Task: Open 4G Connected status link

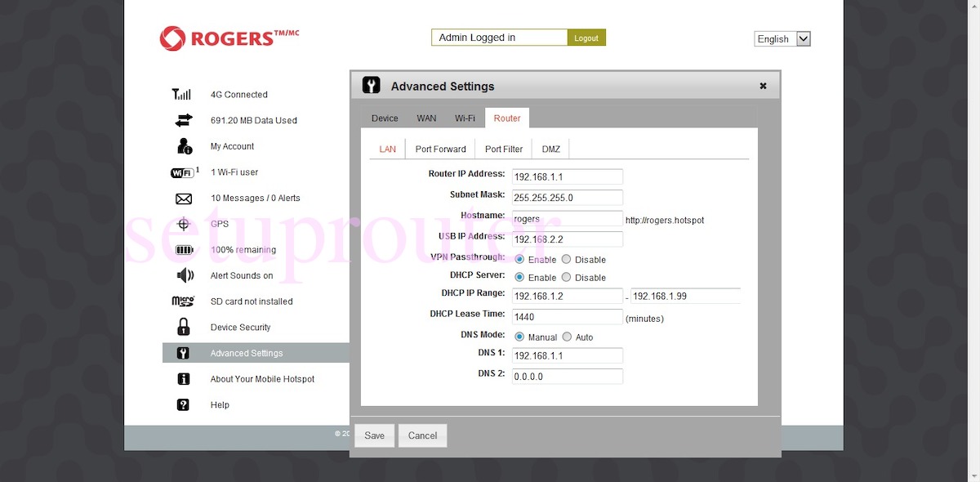Action: (x=239, y=95)
